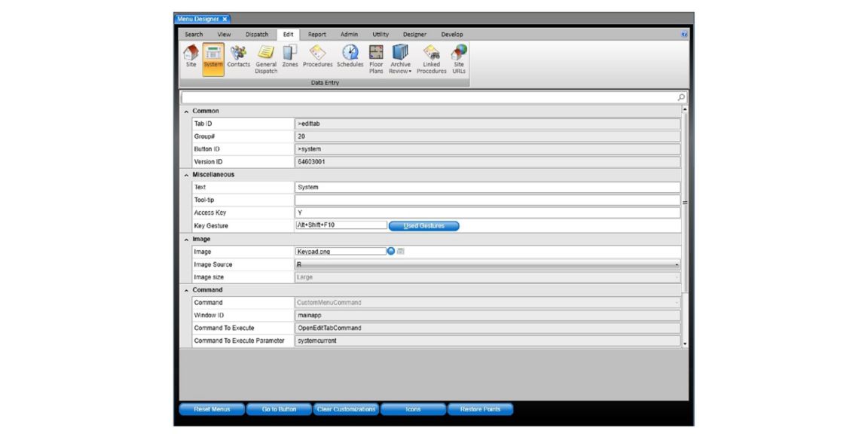Viewport: 868px width, 434px height.
Task: Click the Zones icon
Action: tap(290, 57)
